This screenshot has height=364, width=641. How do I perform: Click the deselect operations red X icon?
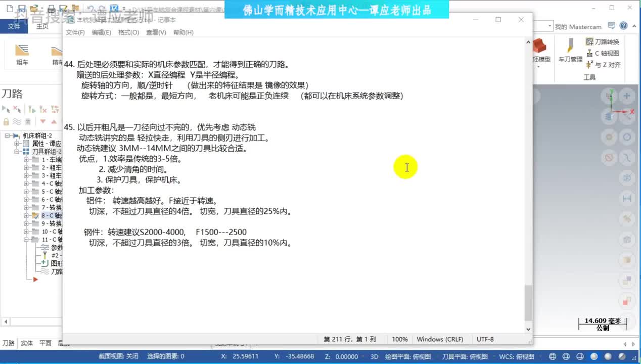[x=17, y=109]
